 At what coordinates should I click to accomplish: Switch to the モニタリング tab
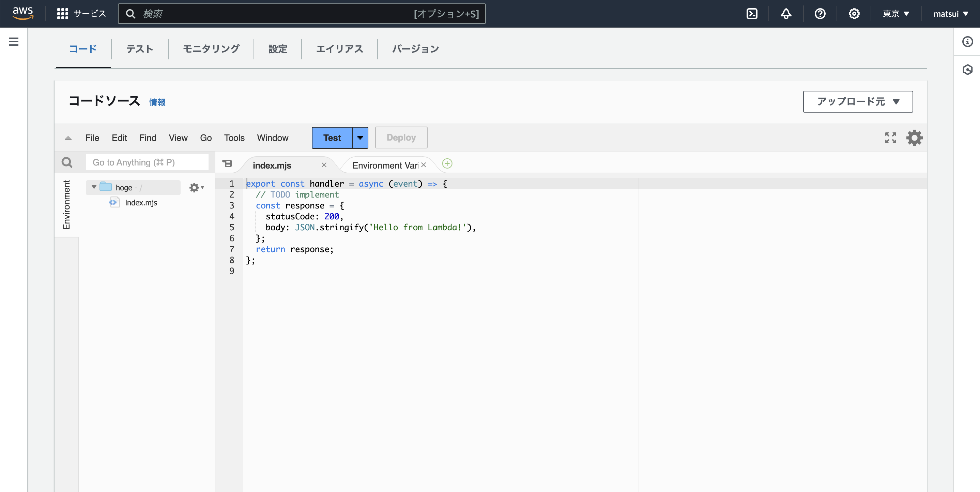click(211, 49)
